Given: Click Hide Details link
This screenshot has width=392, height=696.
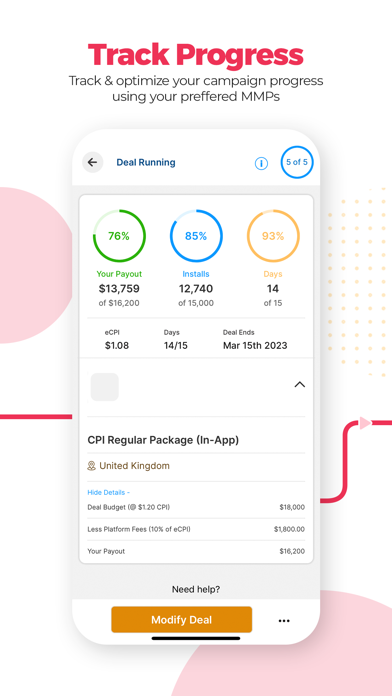Looking at the screenshot, I should click(x=108, y=492).
